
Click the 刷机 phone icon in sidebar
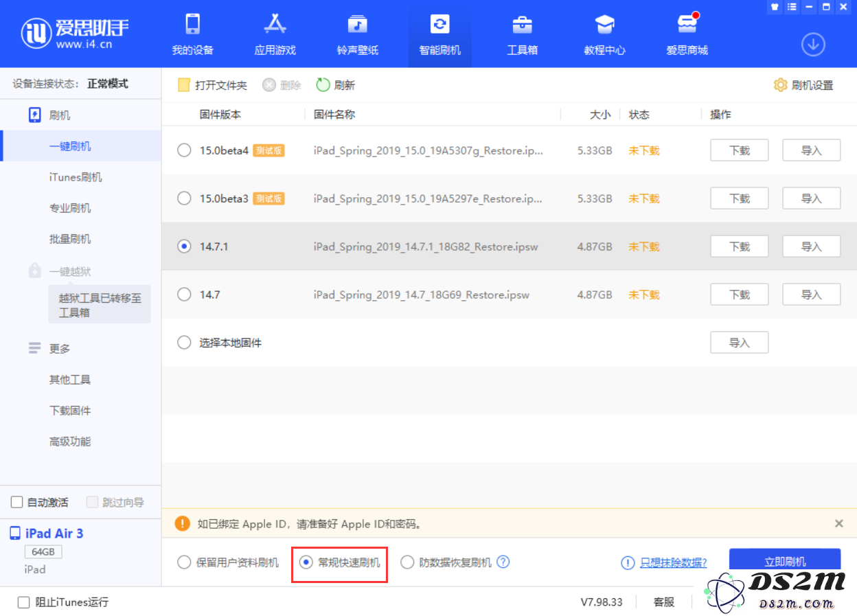(x=35, y=115)
